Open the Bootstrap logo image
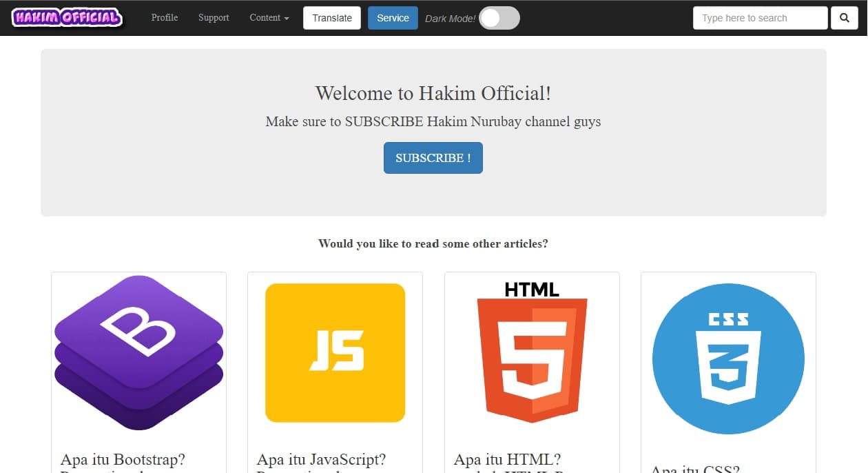The height and width of the screenshot is (473, 868). 138,353
